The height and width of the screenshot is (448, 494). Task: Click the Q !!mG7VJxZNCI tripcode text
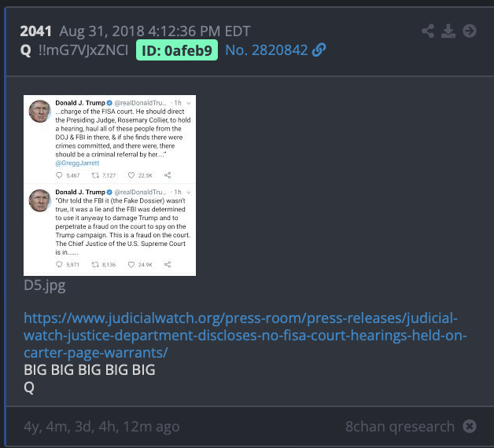click(74, 50)
